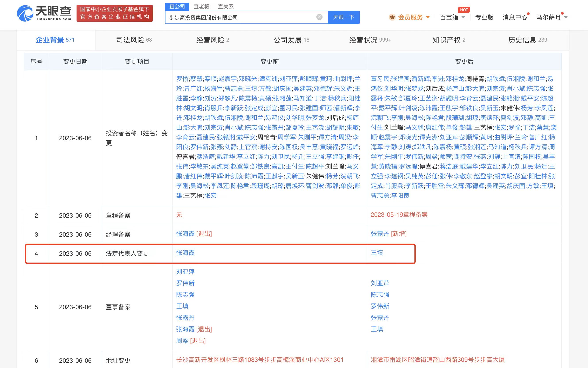Switch to the 历史信息 tab
This screenshot has width=588, height=368.
pos(528,40)
